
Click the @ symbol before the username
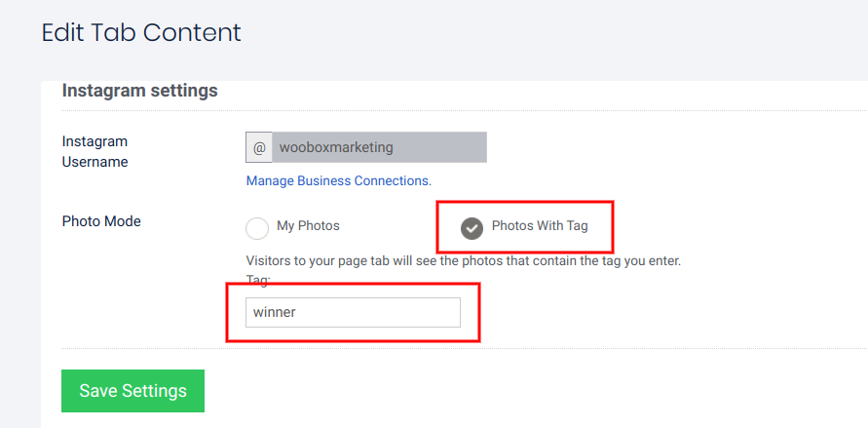259,148
